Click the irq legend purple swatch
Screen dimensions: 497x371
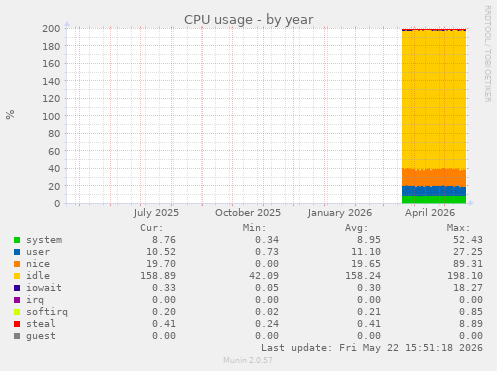tap(17, 300)
